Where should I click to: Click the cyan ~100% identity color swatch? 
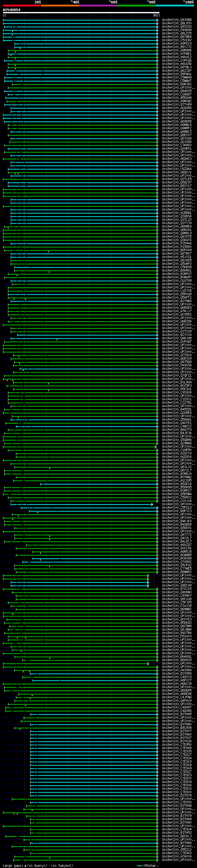click(x=175, y=6)
